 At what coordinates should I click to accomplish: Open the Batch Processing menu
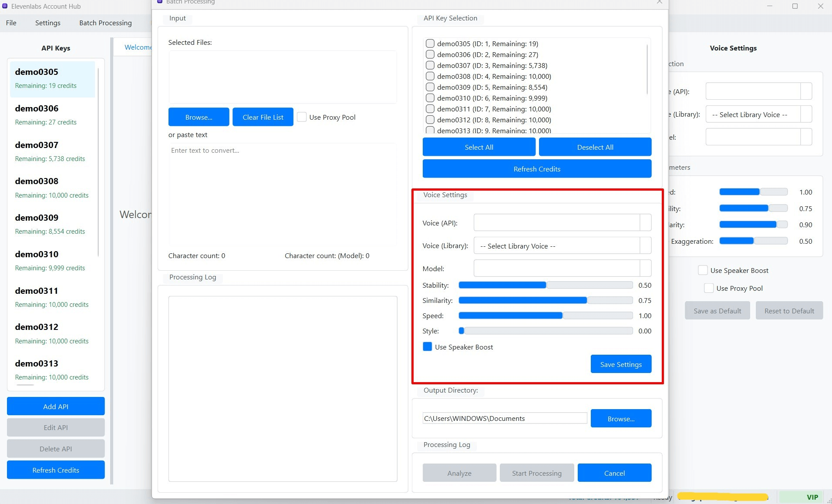[105, 23]
